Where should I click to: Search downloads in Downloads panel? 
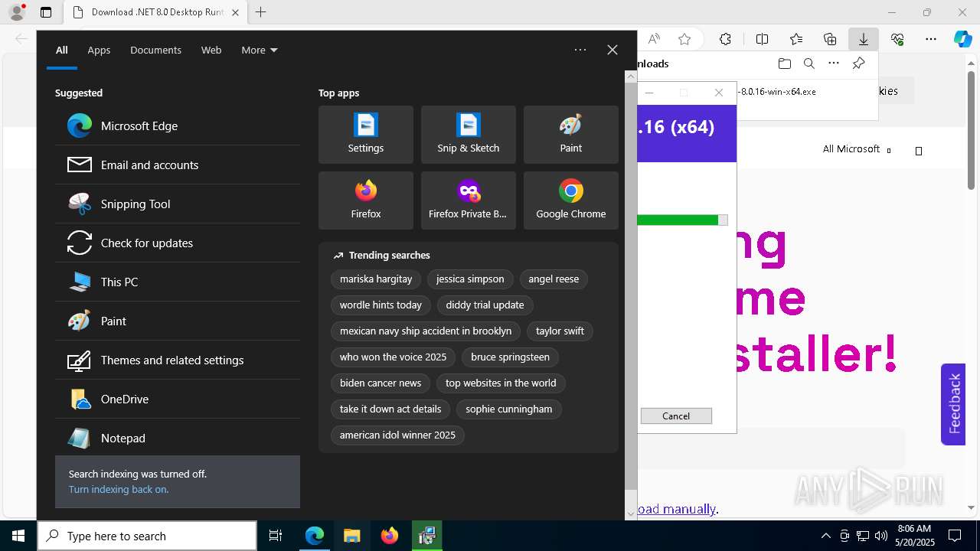[x=809, y=64]
